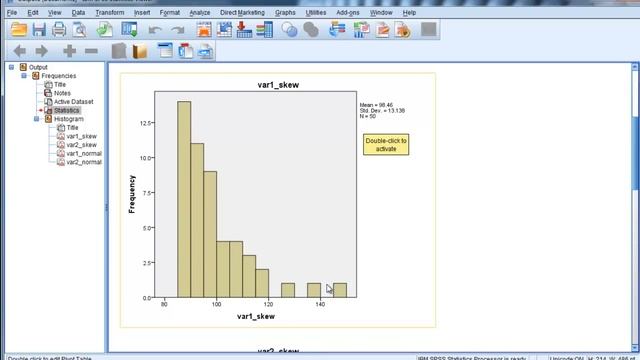This screenshot has width=640, height=360.
Task: Click the Insert Text icon
Action: pos(206,51)
